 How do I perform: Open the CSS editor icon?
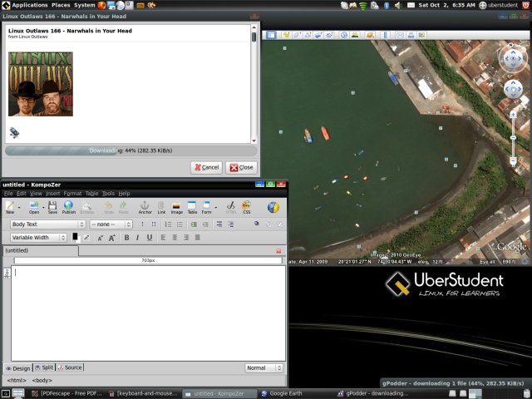pos(246,206)
